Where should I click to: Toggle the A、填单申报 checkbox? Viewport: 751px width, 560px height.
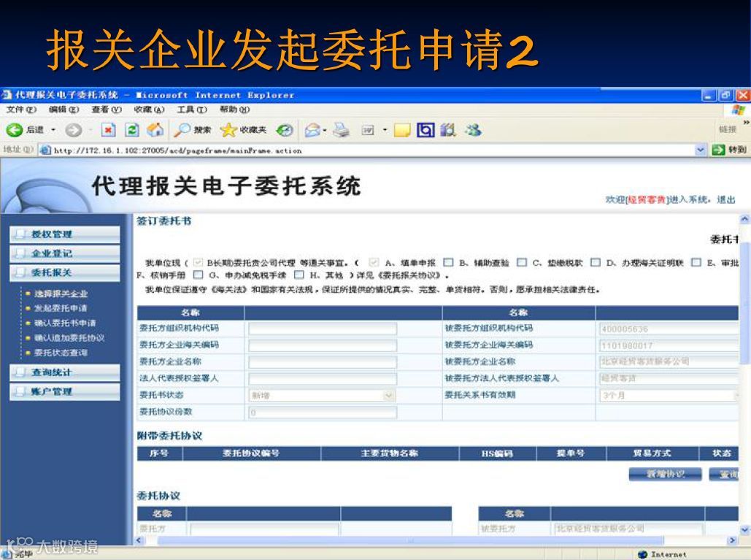[x=374, y=262]
